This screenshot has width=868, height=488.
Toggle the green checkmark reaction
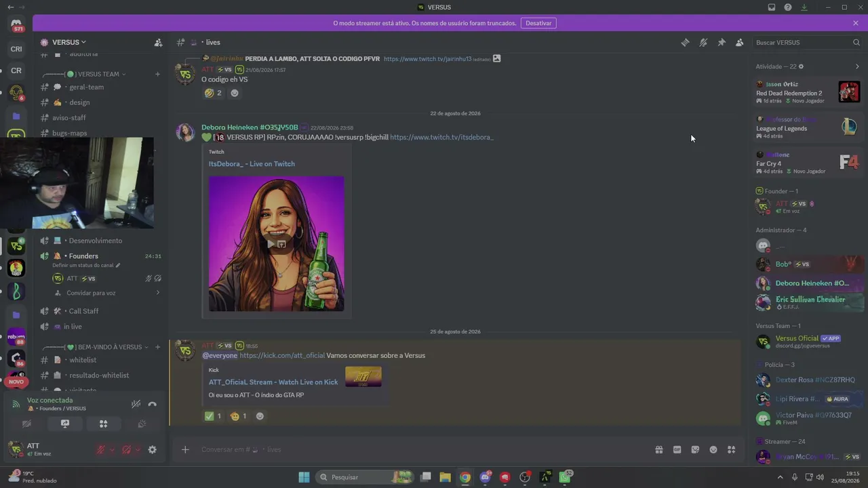[x=214, y=416]
